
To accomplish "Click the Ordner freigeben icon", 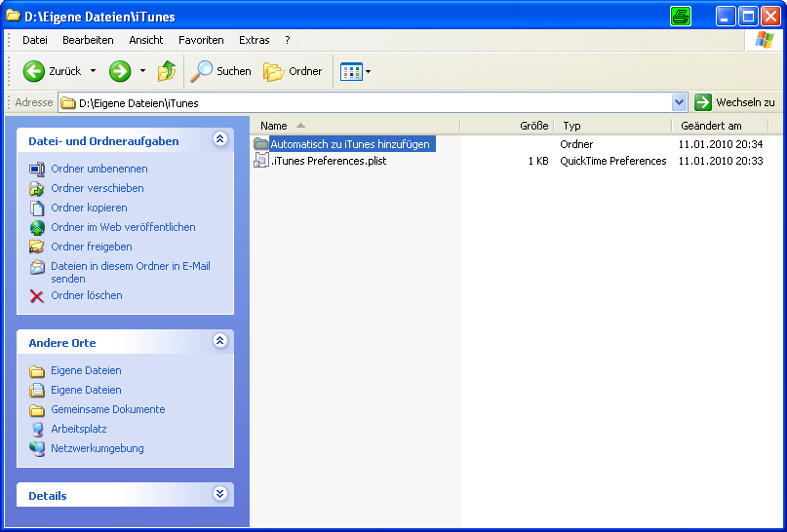I will pos(37,247).
